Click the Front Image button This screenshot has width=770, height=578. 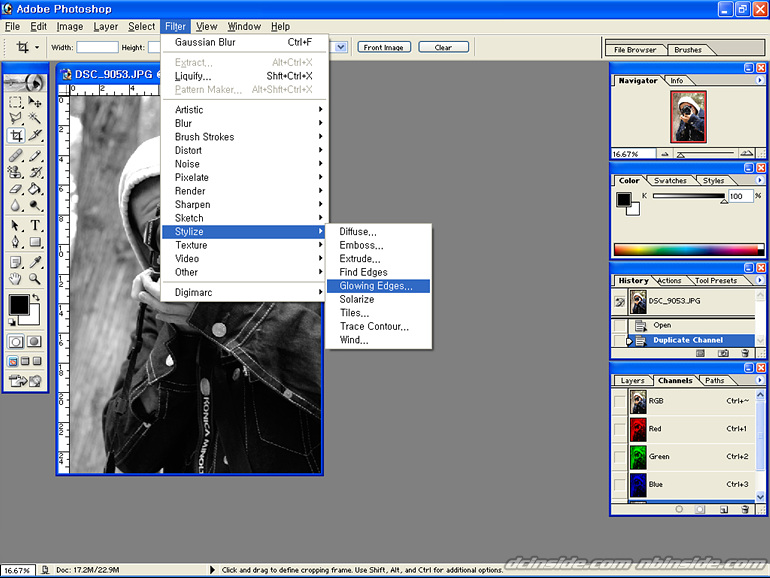(384, 47)
